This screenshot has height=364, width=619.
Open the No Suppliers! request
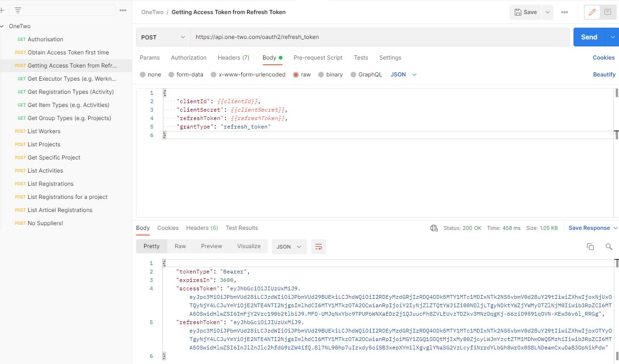coord(46,223)
